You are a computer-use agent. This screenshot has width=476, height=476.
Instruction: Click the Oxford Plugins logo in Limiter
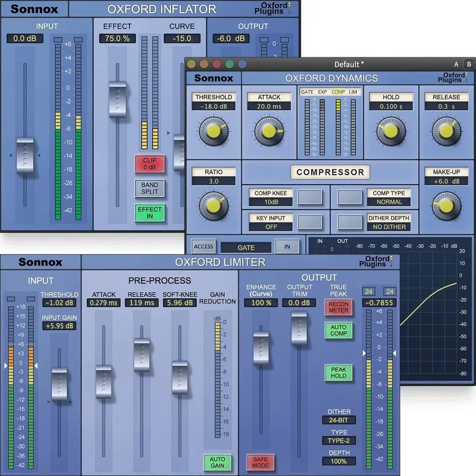(376, 261)
